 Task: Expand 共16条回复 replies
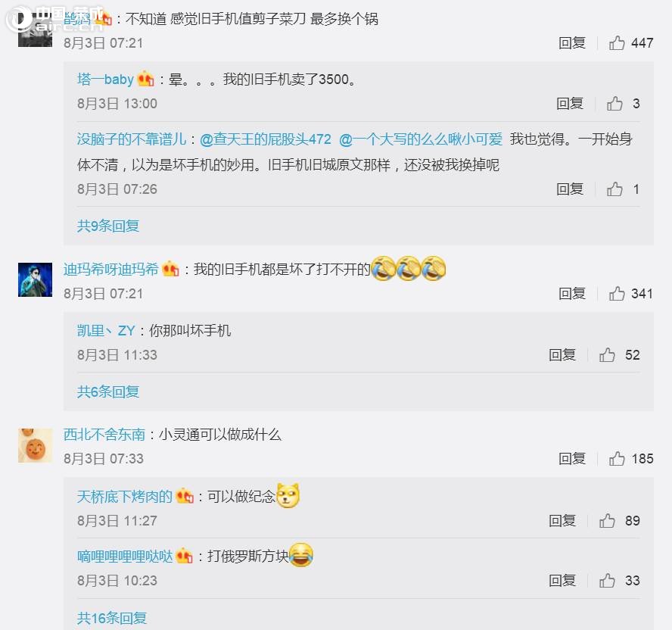[112, 618]
